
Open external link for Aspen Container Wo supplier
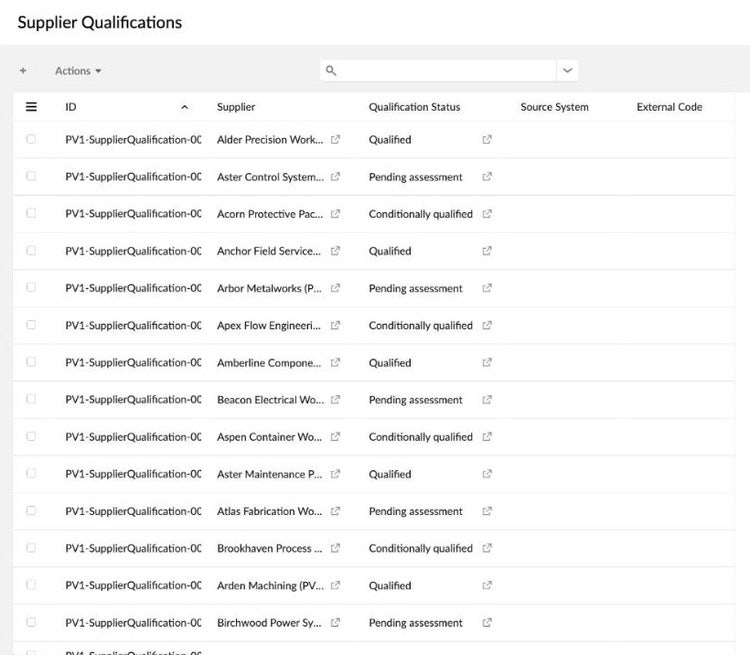(335, 437)
